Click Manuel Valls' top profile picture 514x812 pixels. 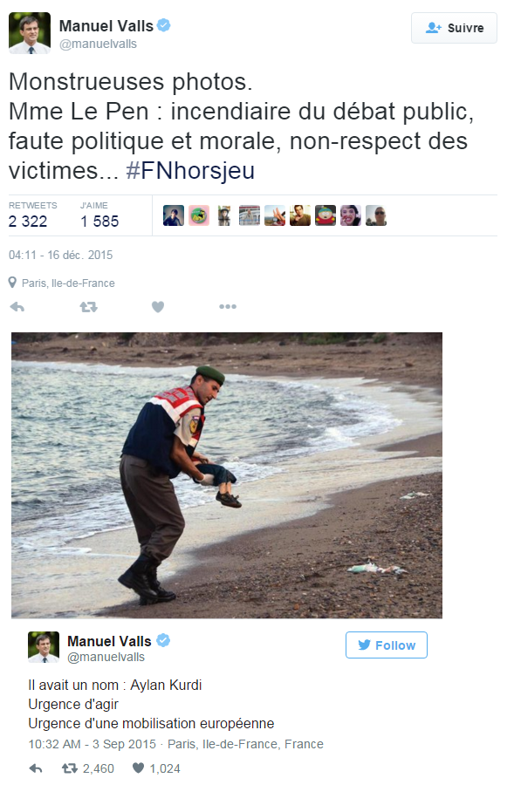[x=30, y=33]
